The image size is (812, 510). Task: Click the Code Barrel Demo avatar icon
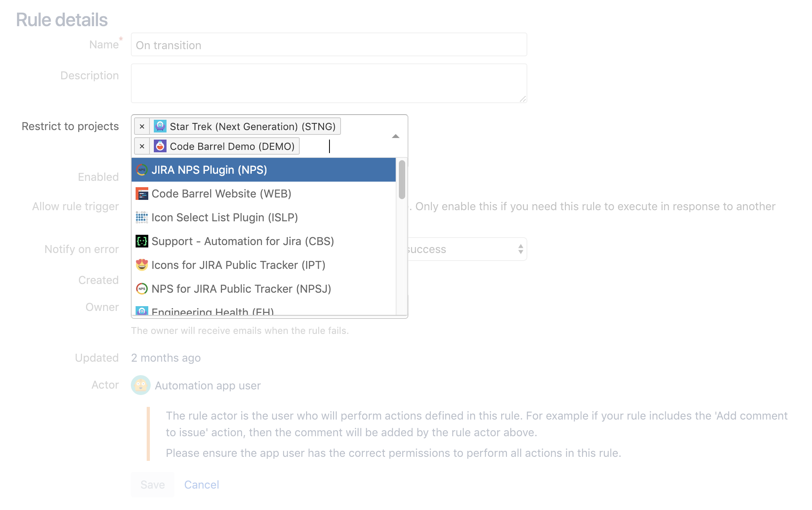click(160, 146)
